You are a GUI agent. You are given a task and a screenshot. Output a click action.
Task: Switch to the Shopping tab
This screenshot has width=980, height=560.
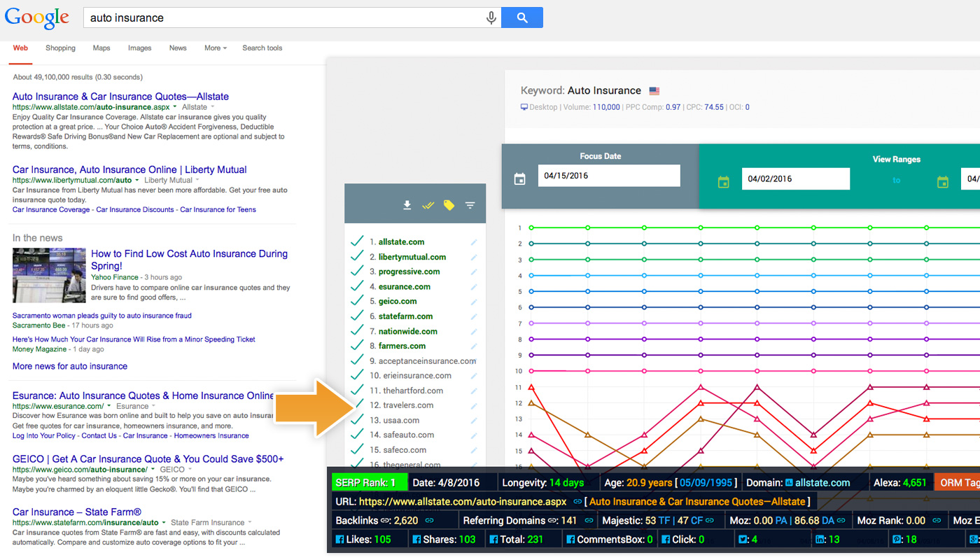tap(60, 48)
